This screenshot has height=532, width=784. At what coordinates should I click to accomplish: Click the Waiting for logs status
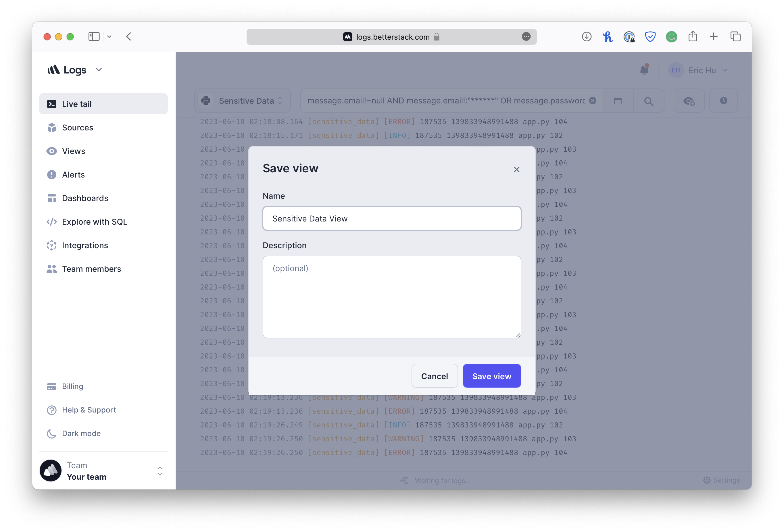[x=435, y=480]
